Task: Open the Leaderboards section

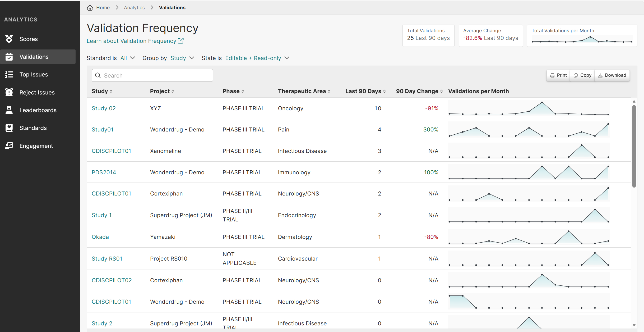Action: 38,110
